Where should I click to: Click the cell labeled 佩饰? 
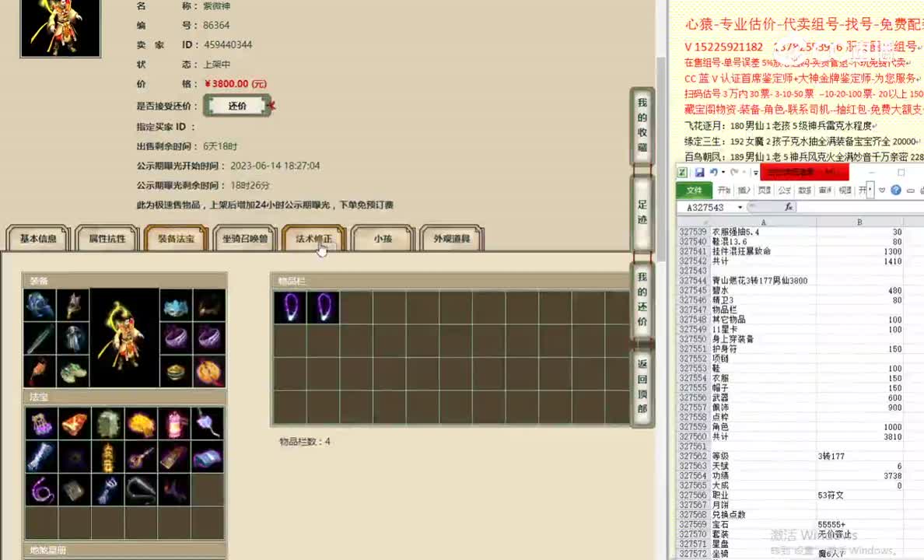[720, 408]
